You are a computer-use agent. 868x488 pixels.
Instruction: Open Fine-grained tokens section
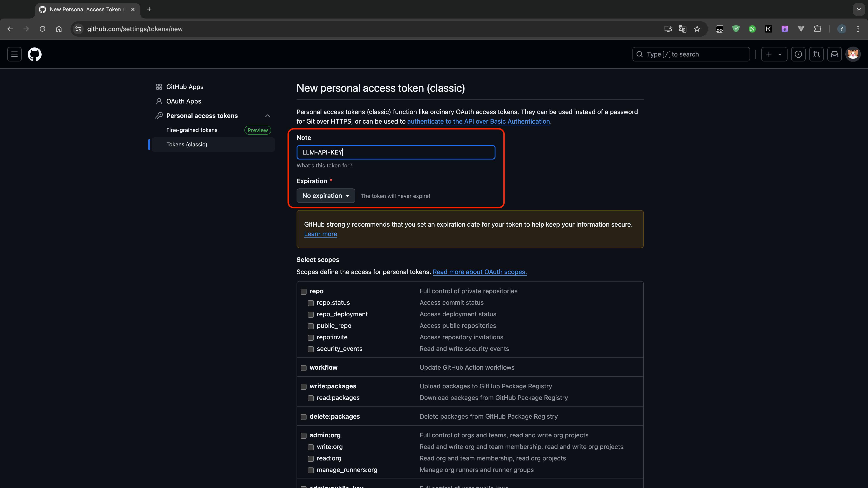(x=191, y=130)
